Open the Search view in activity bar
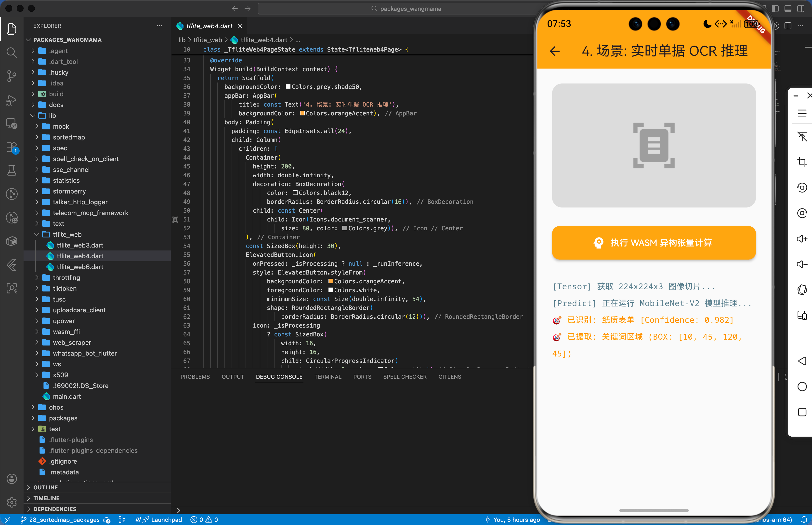This screenshot has height=525, width=812. pyautogui.click(x=12, y=53)
